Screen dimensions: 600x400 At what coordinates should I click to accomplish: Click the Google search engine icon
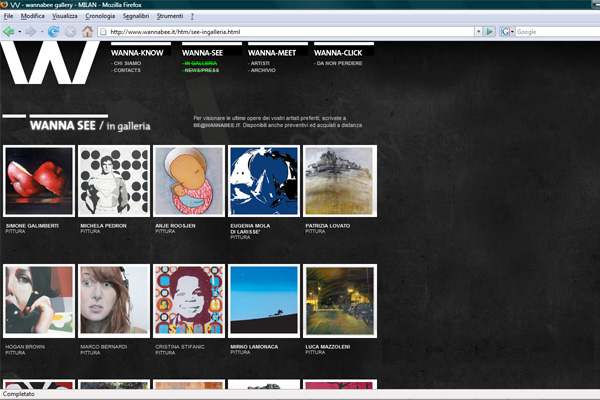pos(505,32)
